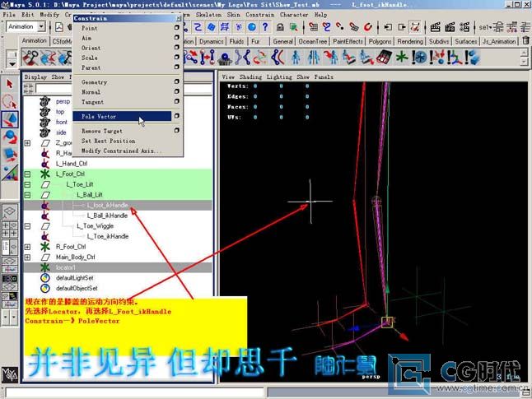Click the Maya logo at toolbox bottom

pos(9,374)
